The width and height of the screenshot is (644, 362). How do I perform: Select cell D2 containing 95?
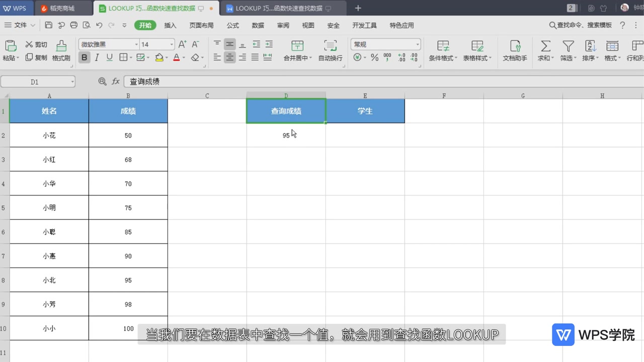[286, 135]
